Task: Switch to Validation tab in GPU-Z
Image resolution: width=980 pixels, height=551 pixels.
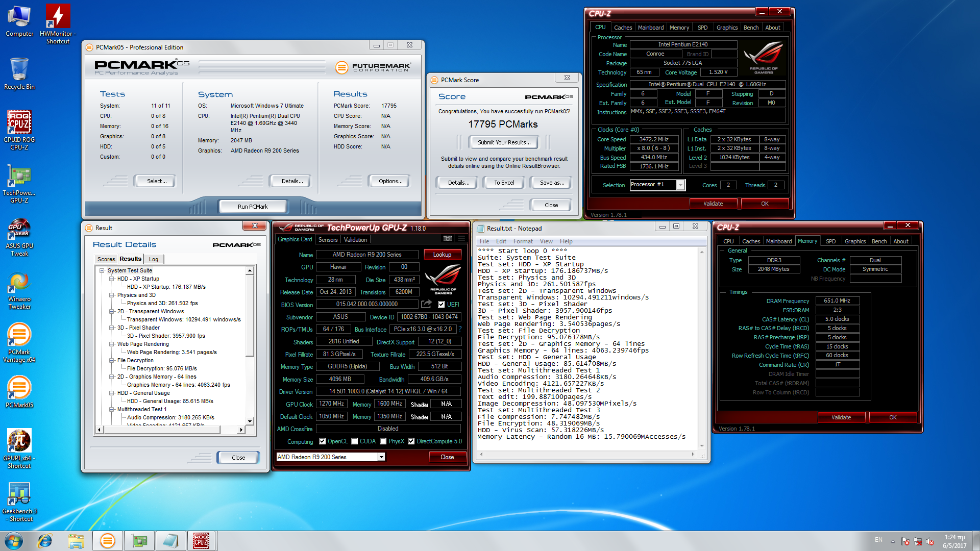Action: [355, 240]
